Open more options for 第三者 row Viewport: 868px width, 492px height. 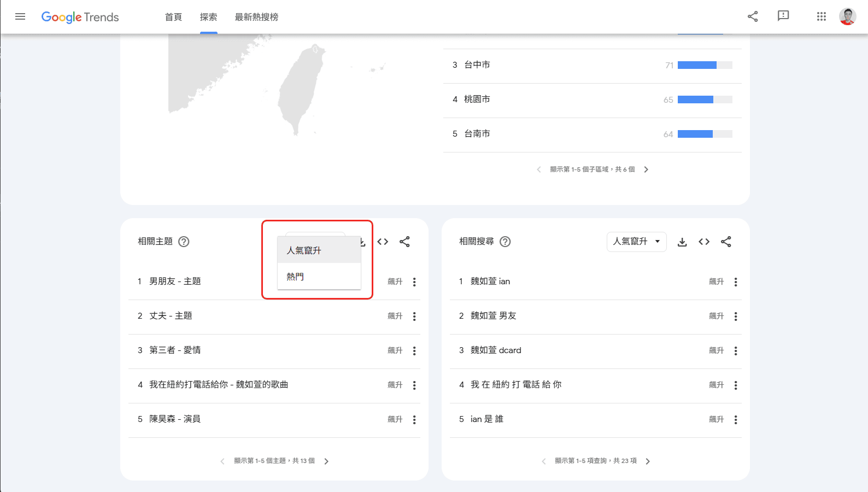[414, 351]
